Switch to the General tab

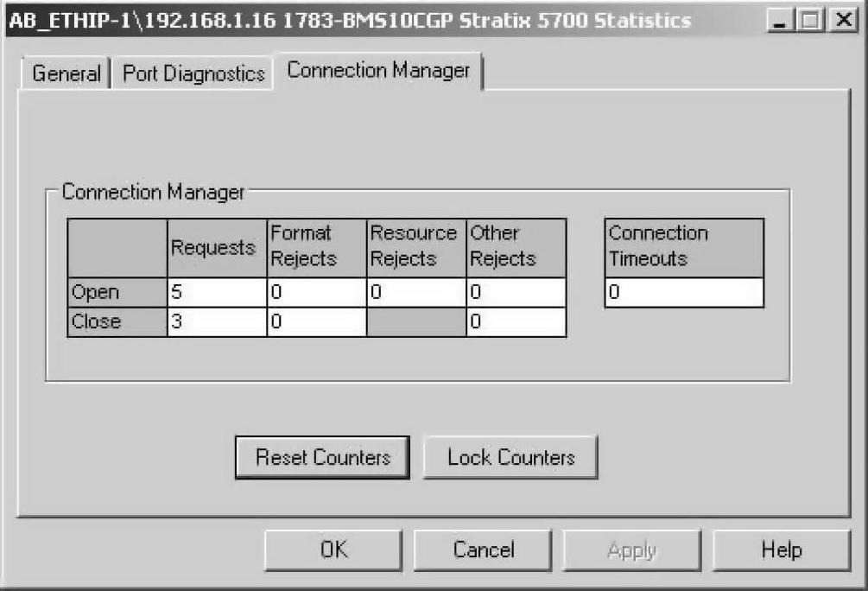pos(66,73)
